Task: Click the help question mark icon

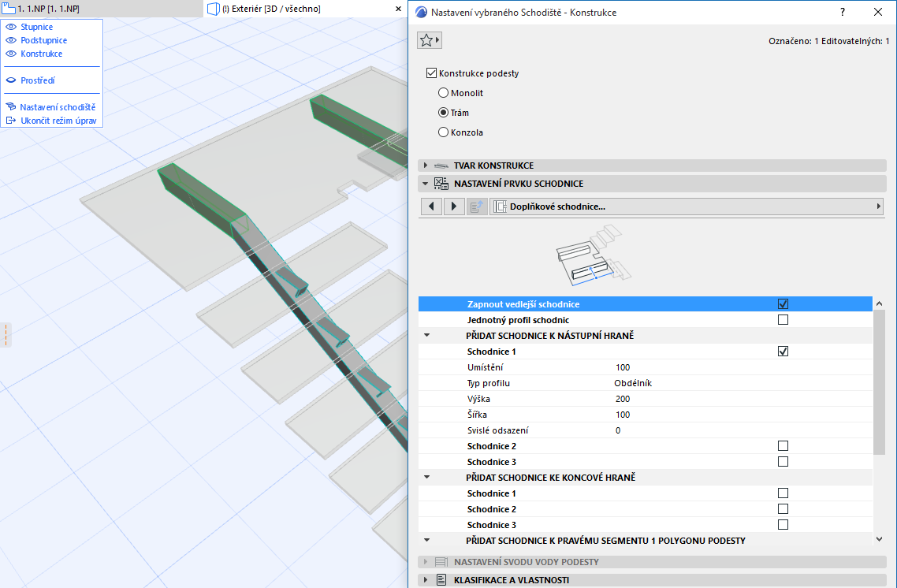Action: click(x=843, y=12)
